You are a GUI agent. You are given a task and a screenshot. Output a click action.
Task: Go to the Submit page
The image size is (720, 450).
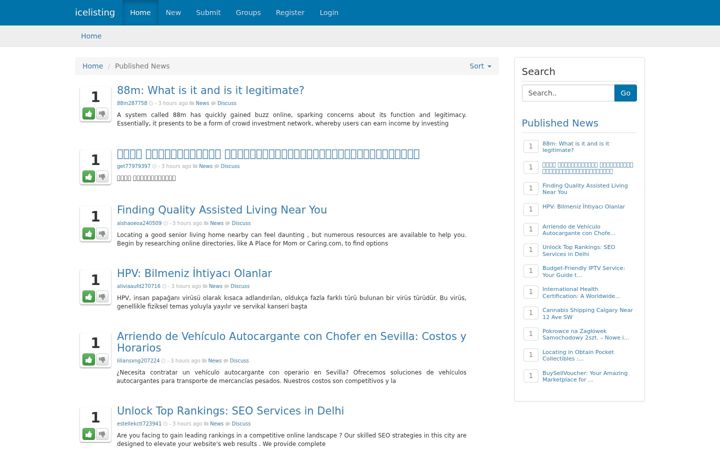pos(208,12)
